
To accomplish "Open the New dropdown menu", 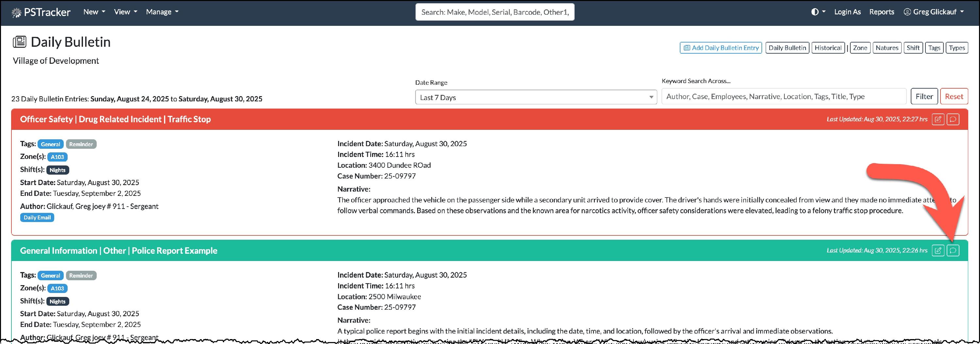I will (x=94, y=12).
